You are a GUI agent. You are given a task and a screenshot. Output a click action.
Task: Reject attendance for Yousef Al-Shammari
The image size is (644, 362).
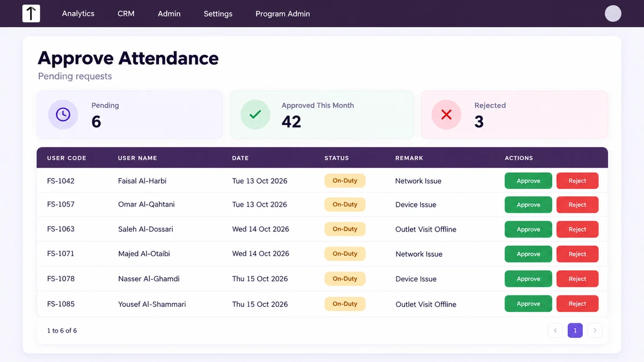(x=577, y=304)
